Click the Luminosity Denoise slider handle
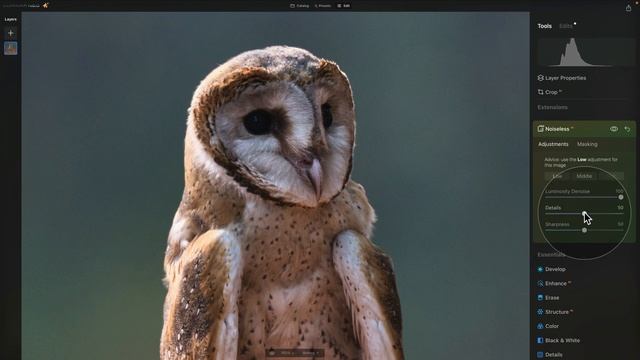The image size is (640, 360). pyautogui.click(x=621, y=197)
